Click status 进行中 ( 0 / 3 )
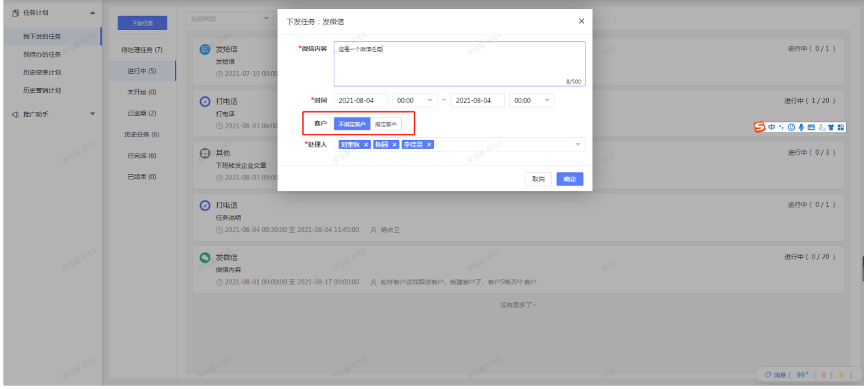This screenshot has height=389, width=864. [812, 153]
